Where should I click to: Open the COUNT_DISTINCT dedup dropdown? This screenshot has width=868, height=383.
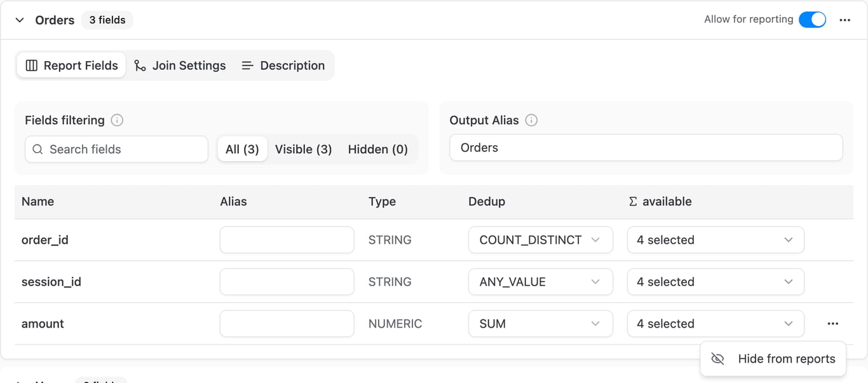pos(541,240)
